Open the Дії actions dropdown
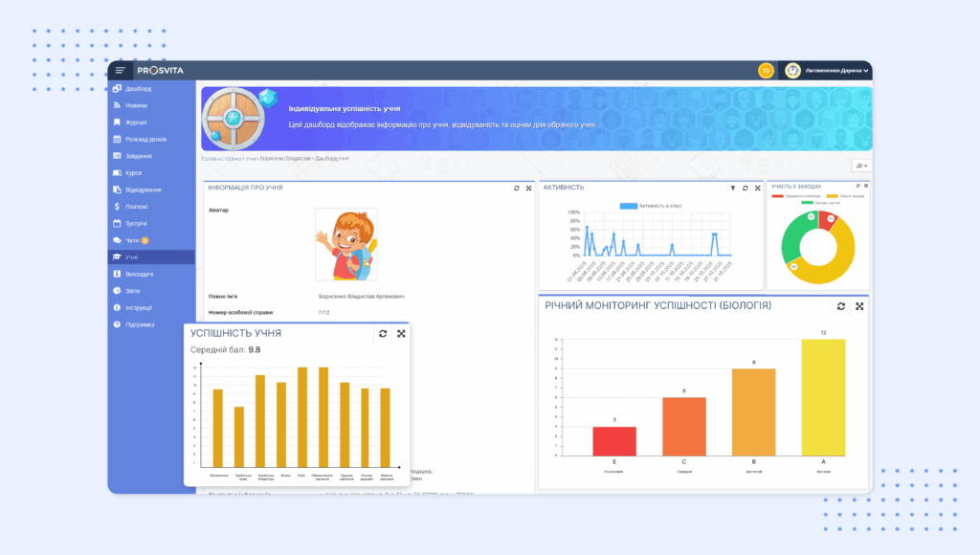 coord(860,166)
